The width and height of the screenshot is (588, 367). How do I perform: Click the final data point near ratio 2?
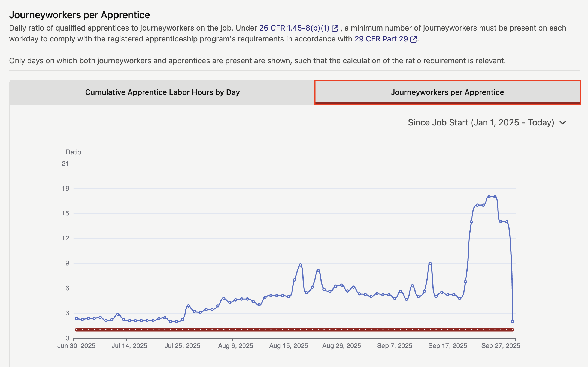tap(513, 321)
